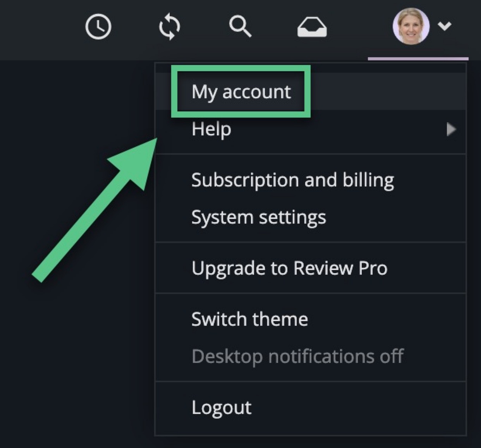The height and width of the screenshot is (448, 481).
Task: Click Upgrade to Review Pro
Action: pyautogui.click(x=289, y=268)
